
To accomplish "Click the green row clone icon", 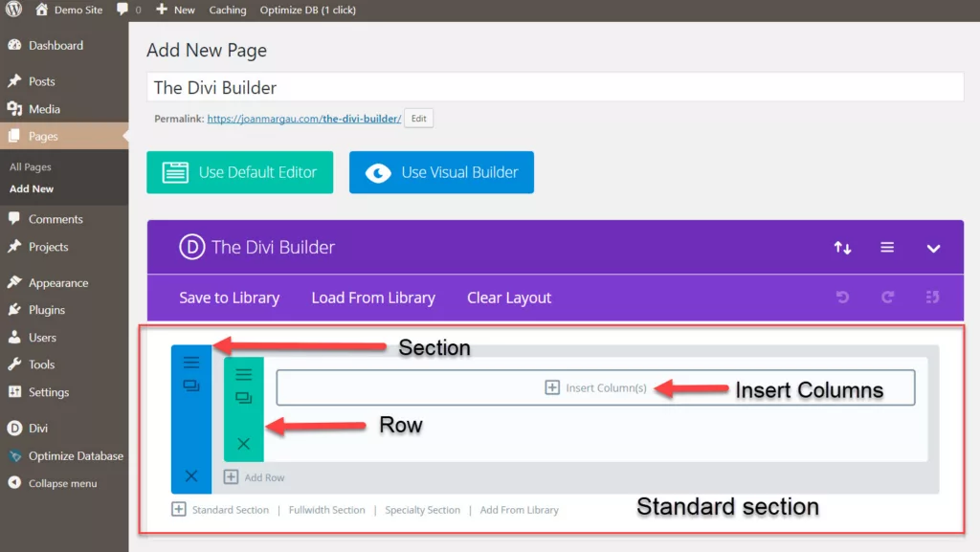I will pyautogui.click(x=244, y=398).
